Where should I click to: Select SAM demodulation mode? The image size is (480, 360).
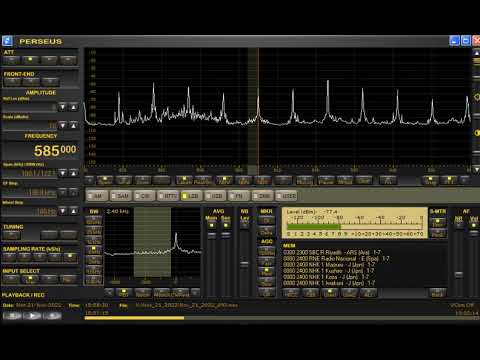(121, 196)
